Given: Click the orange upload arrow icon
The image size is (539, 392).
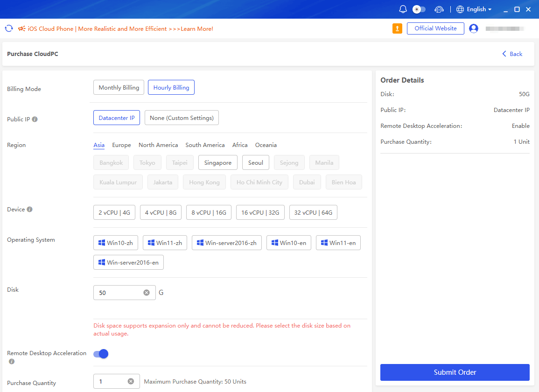Looking at the screenshot, I should (397, 28).
